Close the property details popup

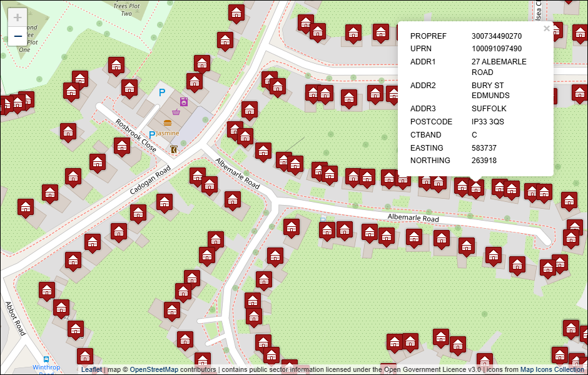(546, 29)
